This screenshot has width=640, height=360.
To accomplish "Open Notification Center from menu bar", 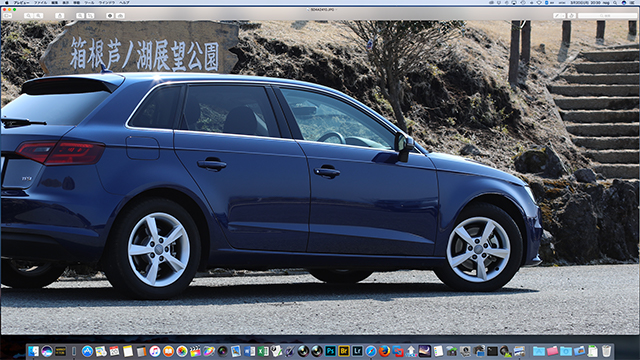I will click(x=633, y=2).
